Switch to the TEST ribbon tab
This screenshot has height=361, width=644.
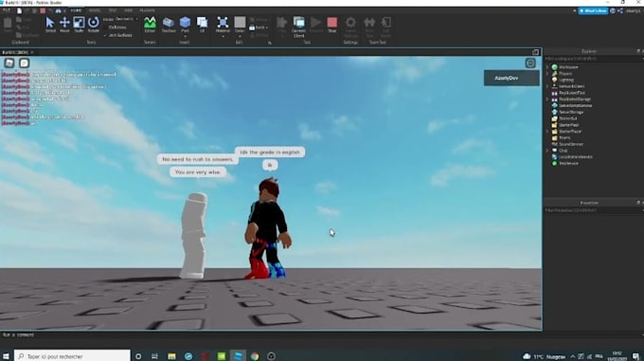click(113, 10)
